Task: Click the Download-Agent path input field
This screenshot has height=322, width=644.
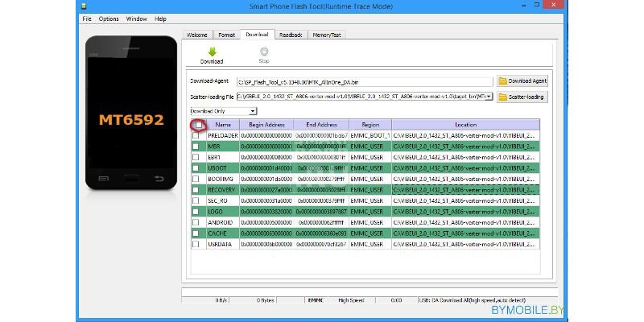Action: pyautogui.click(x=365, y=82)
